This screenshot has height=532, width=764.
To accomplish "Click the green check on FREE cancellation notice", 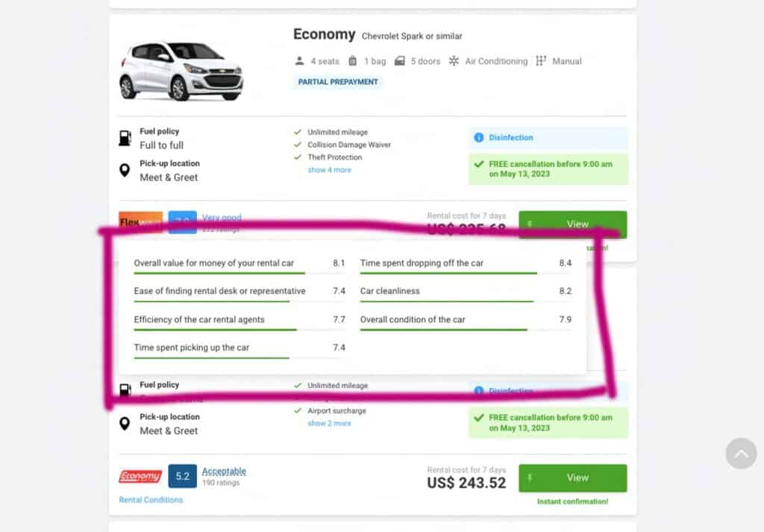I will coord(477,164).
